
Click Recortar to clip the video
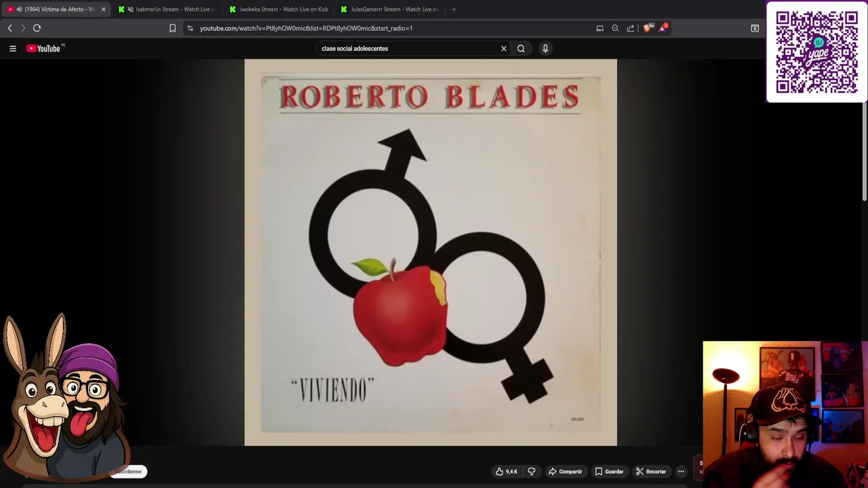click(651, 472)
